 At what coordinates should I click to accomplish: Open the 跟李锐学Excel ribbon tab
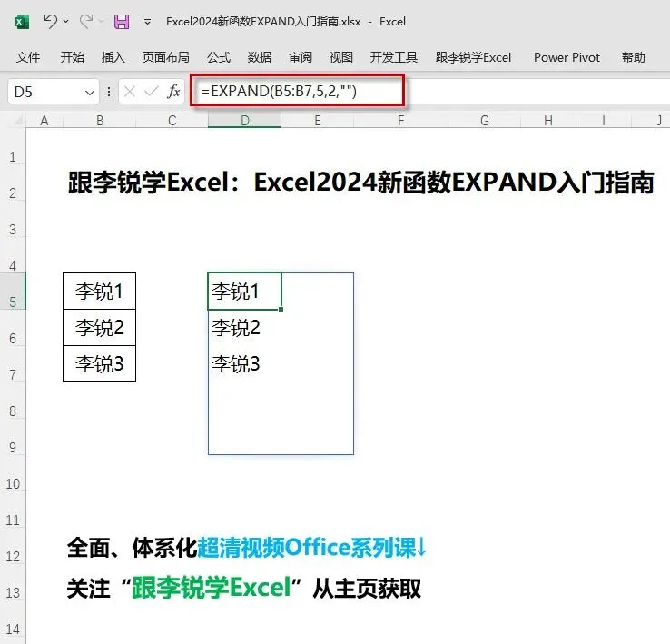[473, 57]
